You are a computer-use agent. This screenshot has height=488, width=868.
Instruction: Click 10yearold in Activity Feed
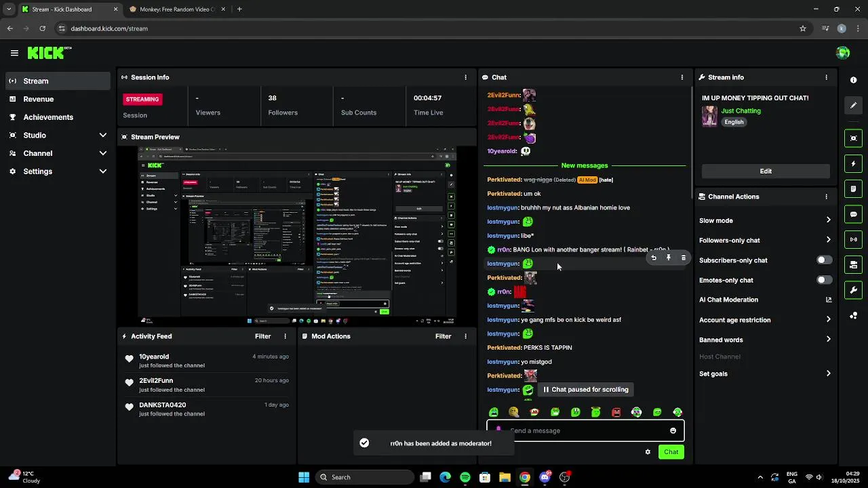154,357
